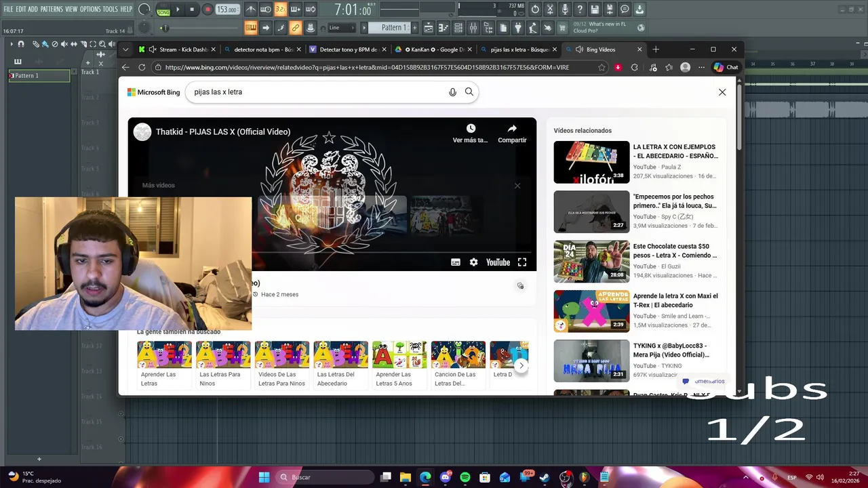Toggle video fullscreen icon
The width and height of the screenshot is (868, 488).
pyautogui.click(x=522, y=262)
